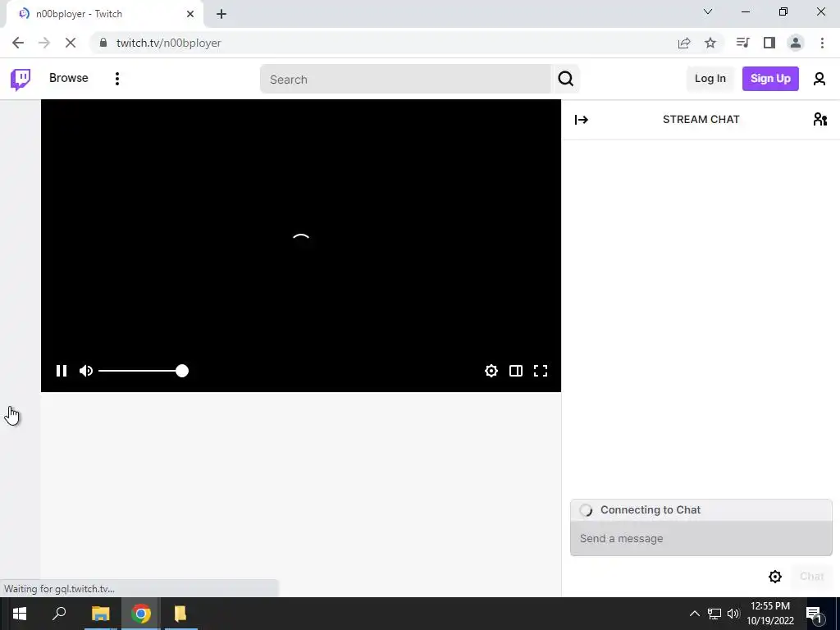Click the Chat send button

(x=811, y=577)
